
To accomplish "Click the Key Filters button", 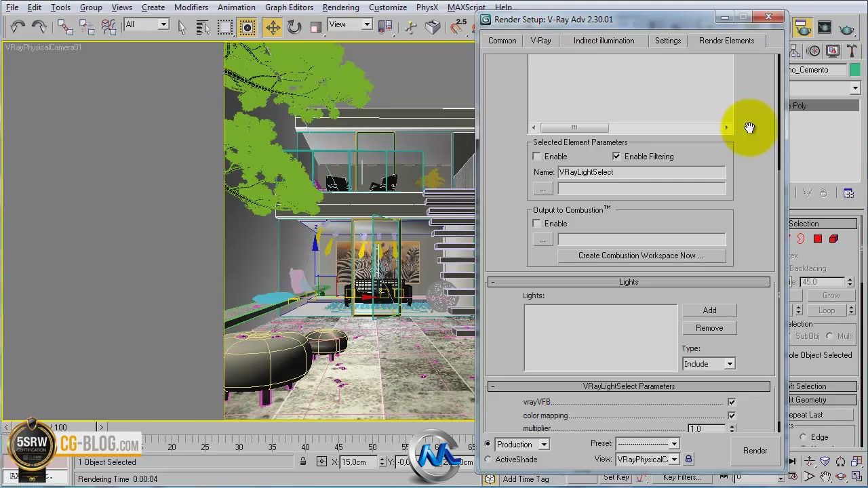I will (x=682, y=477).
